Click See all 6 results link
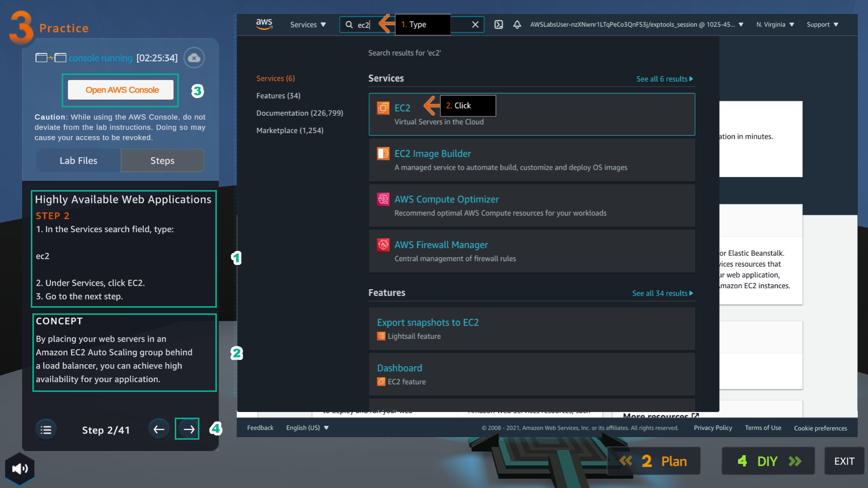868x488 pixels. coord(664,79)
